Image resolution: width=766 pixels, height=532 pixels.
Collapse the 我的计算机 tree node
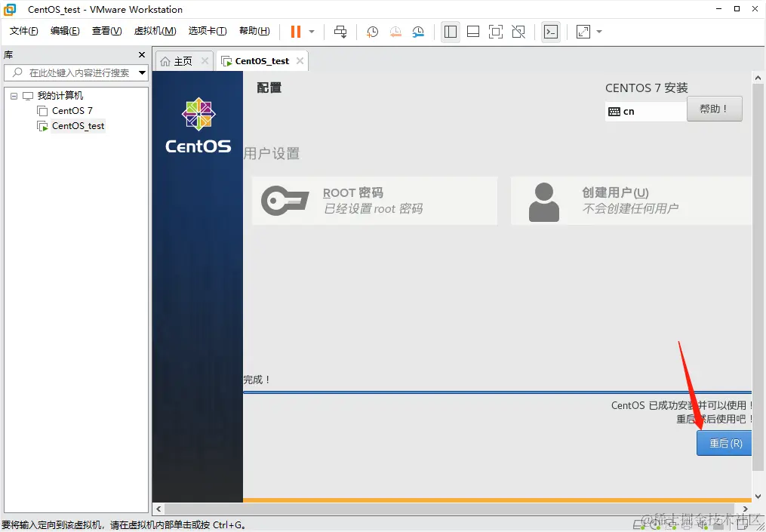pyautogui.click(x=14, y=96)
